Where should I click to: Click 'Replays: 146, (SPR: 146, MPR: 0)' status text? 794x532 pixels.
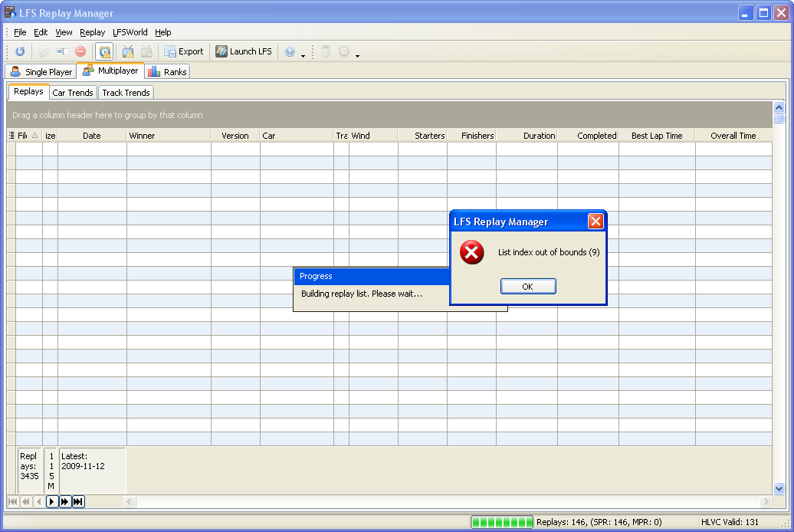pos(599,522)
